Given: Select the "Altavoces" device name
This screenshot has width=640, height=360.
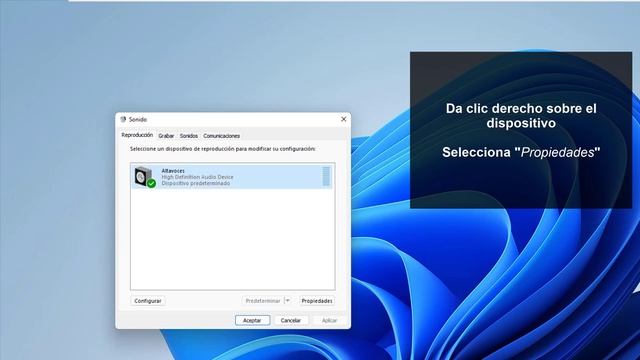Looking at the screenshot, I should tap(173, 171).
